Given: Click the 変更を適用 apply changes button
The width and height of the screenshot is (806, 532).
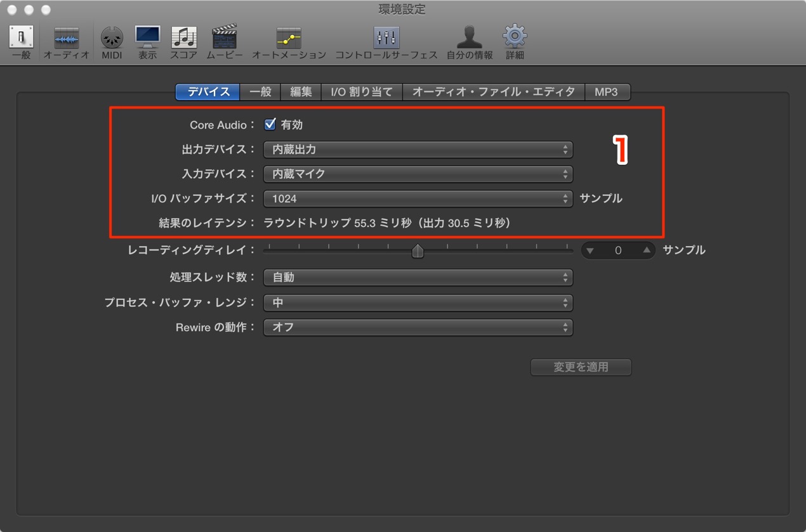Looking at the screenshot, I should [581, 367].
